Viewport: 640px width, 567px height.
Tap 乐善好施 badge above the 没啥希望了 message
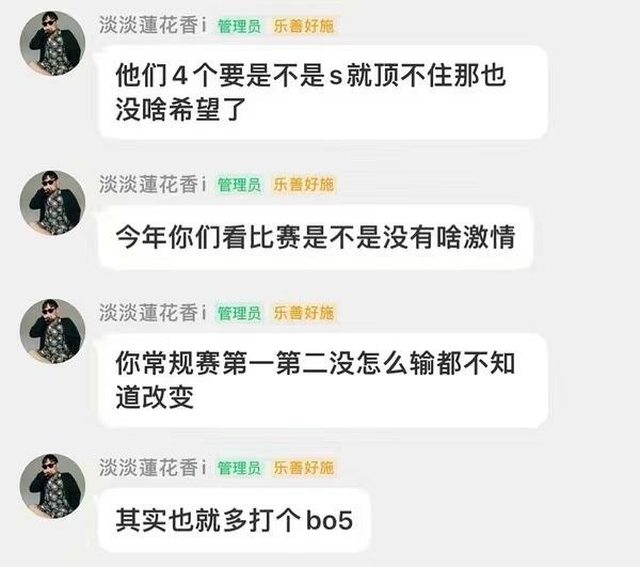pyautogui.click(x=304, y=26)
